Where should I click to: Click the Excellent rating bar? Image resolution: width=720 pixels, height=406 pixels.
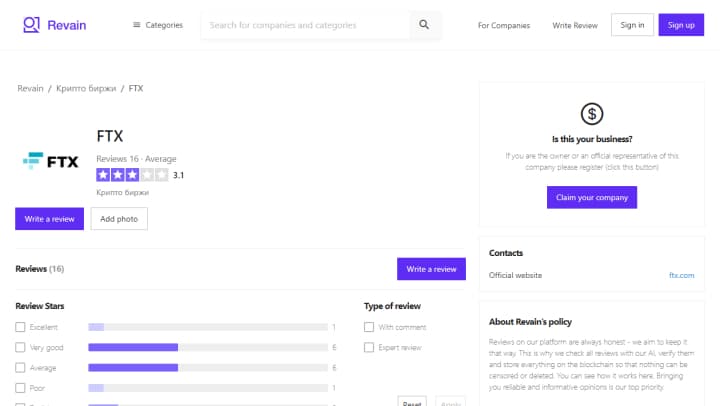coord(208,327)
